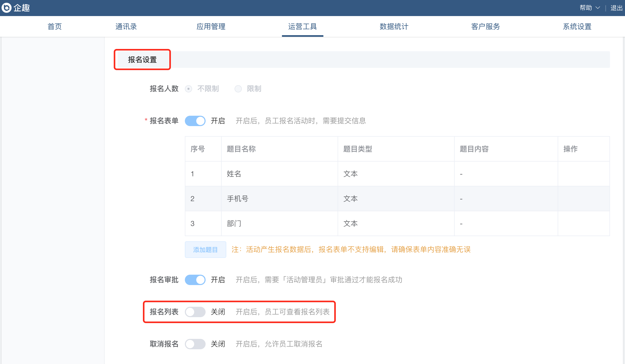Select the 运营工具 tab
The height and width of the screenshot is (364, 625).
[x=302, y=26]
